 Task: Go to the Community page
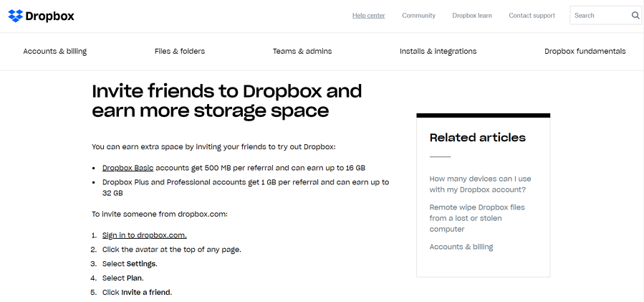click(418, 16)
